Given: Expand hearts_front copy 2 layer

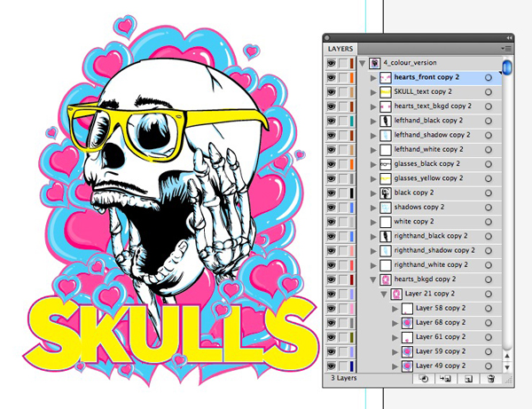Looking at the screenshot, I should (x=373, y=78).
